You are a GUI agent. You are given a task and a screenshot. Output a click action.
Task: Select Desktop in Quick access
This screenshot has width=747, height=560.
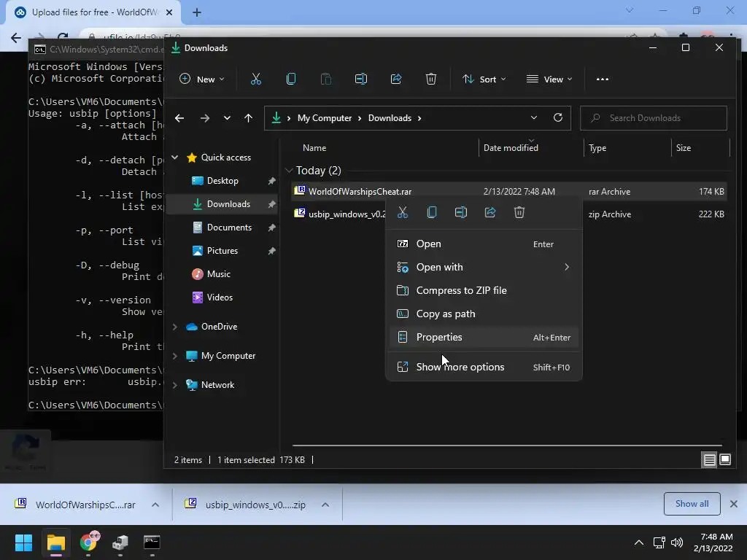[222, 181]
